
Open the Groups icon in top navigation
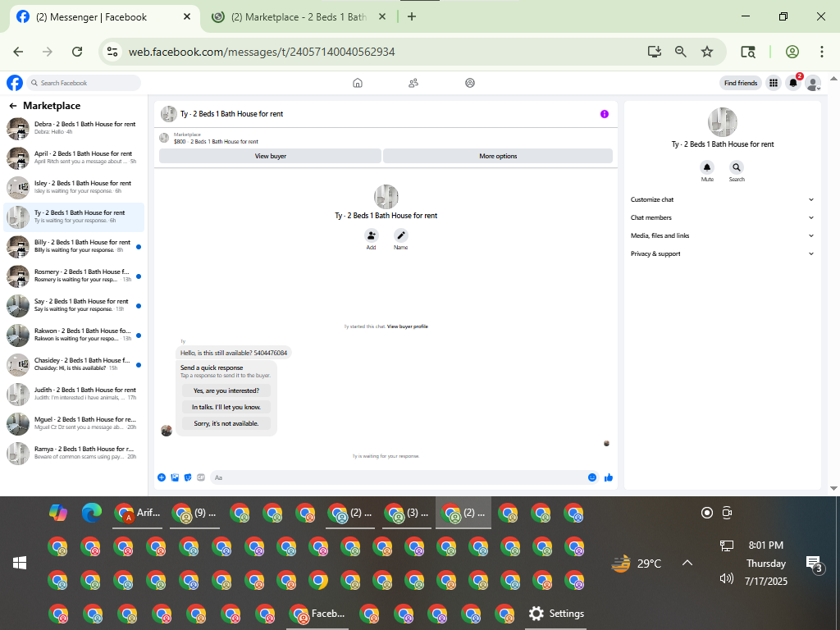tap(470, 83)
